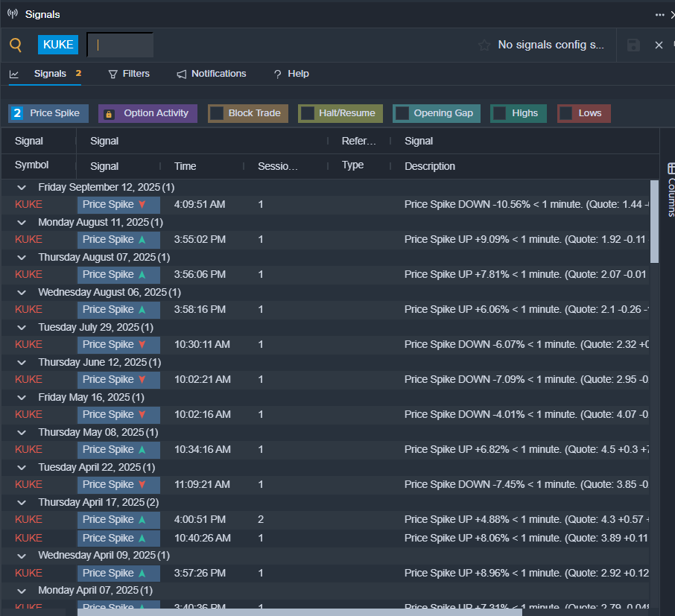The width and height of the screenshot is (675, 616).
Task: Click the Columns panel icon on right edge
Action: coord(671,168)
